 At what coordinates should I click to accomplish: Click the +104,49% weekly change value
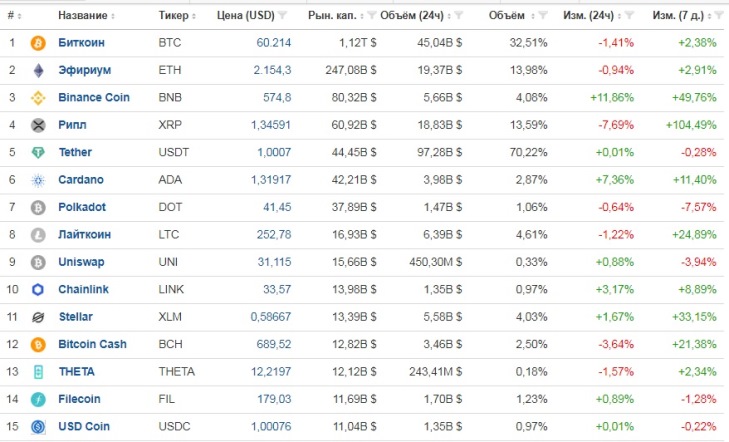coord(691,125)
